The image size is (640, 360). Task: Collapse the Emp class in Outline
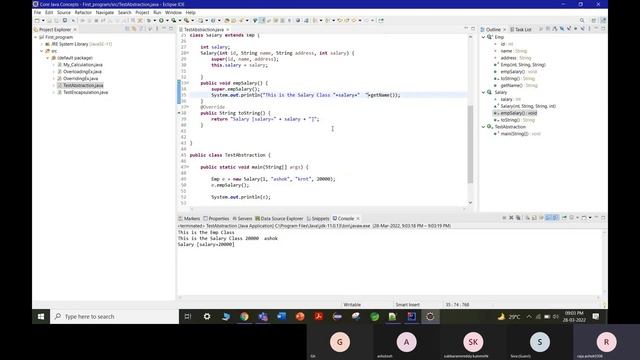click(484, 37)
